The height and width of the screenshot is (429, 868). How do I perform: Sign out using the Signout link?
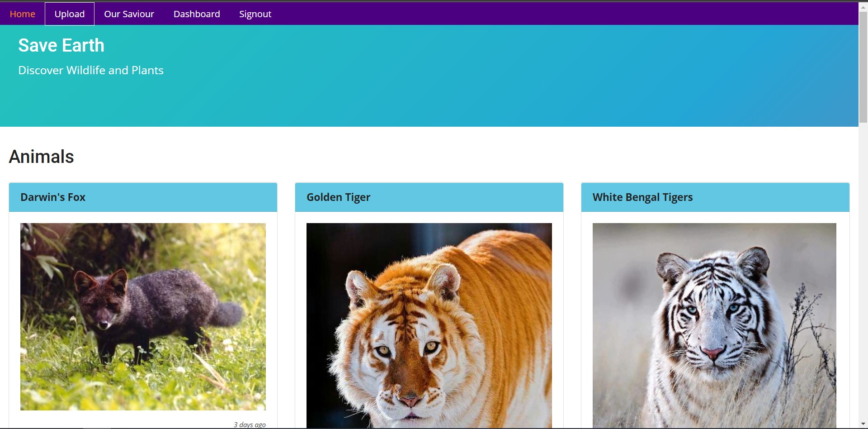tap(255, 14)
